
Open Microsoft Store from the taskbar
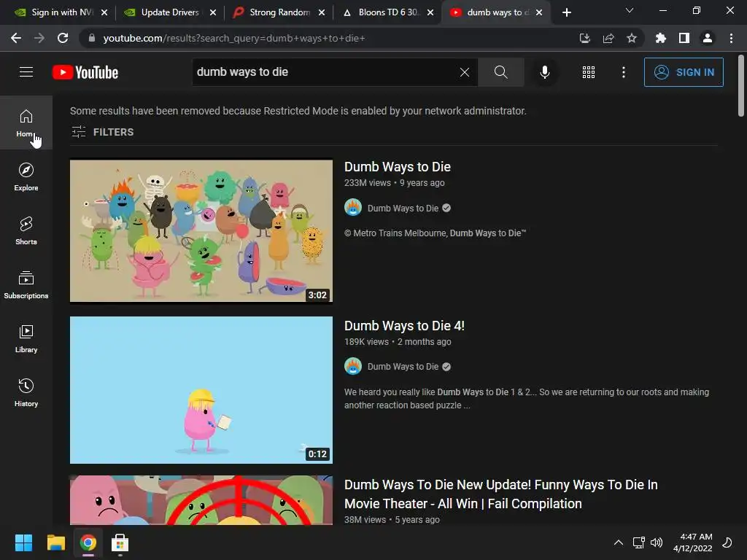point(120,542)
